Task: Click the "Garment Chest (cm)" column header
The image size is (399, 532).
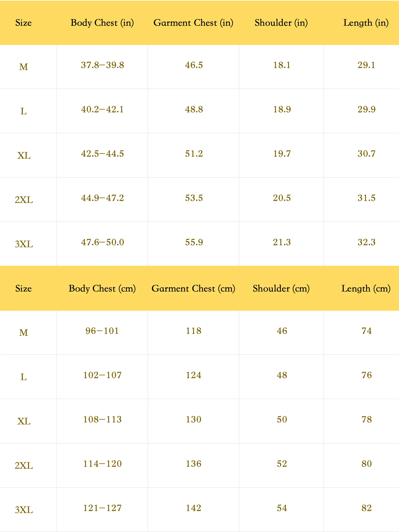Action: 193,289
